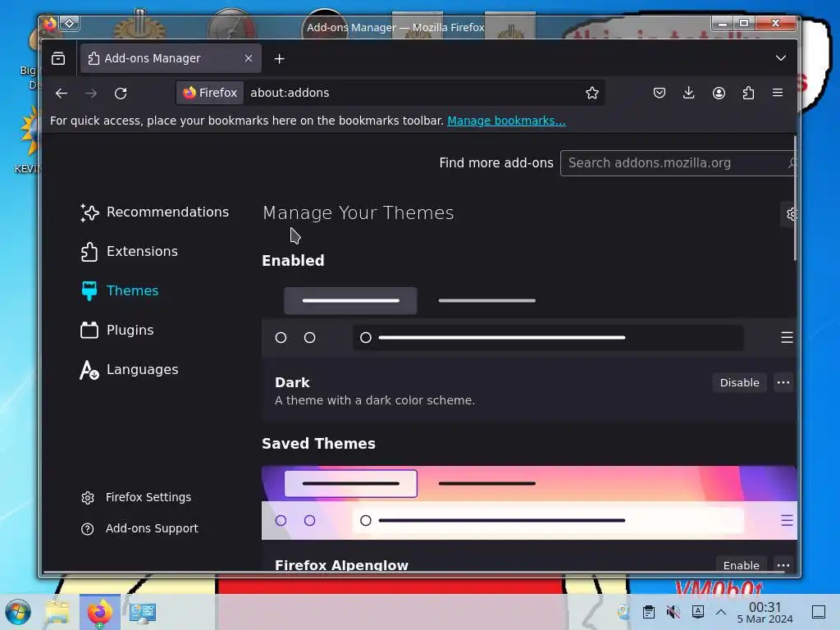This screenshot has height=630, width=840.
Task: Open Recommendations in the sidebar
Action: 154,212
